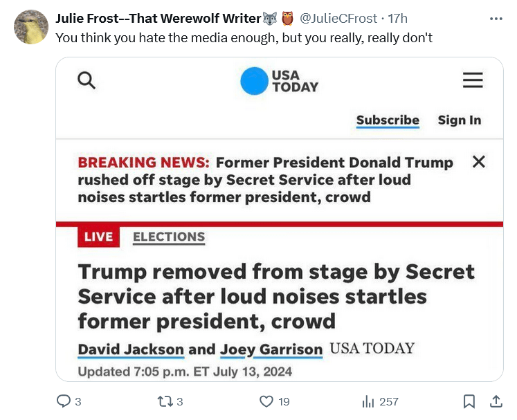Click the 17h tweet timestamp
517x420 pixels.
398,19
